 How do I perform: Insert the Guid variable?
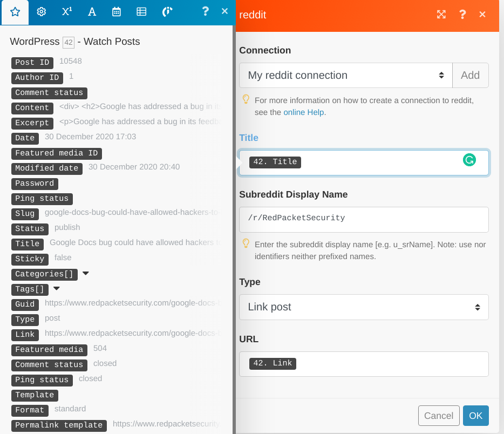point(25,304)
